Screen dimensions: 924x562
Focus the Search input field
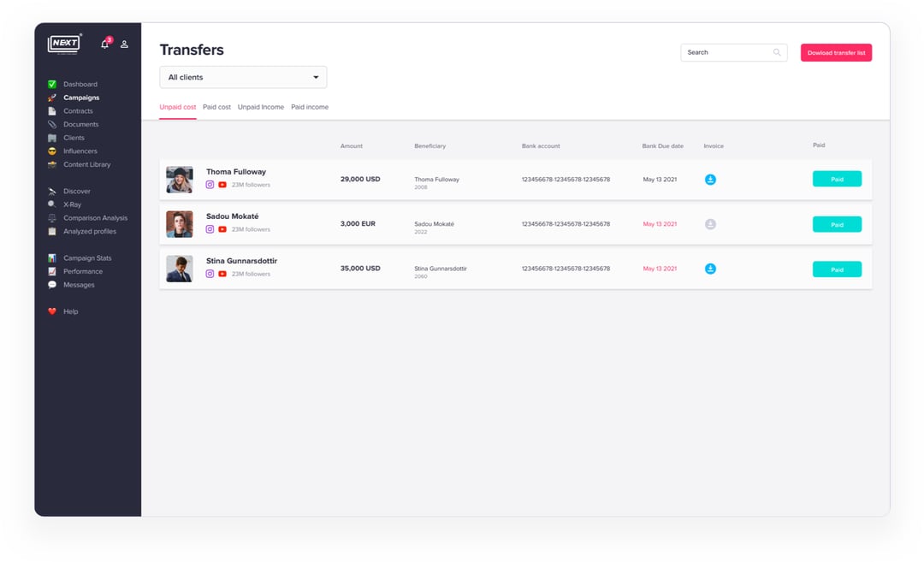[x=726, y=52]
